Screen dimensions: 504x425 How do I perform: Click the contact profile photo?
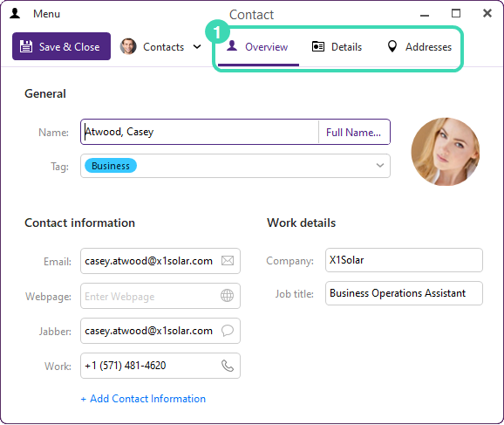click(x=446, y=152)
